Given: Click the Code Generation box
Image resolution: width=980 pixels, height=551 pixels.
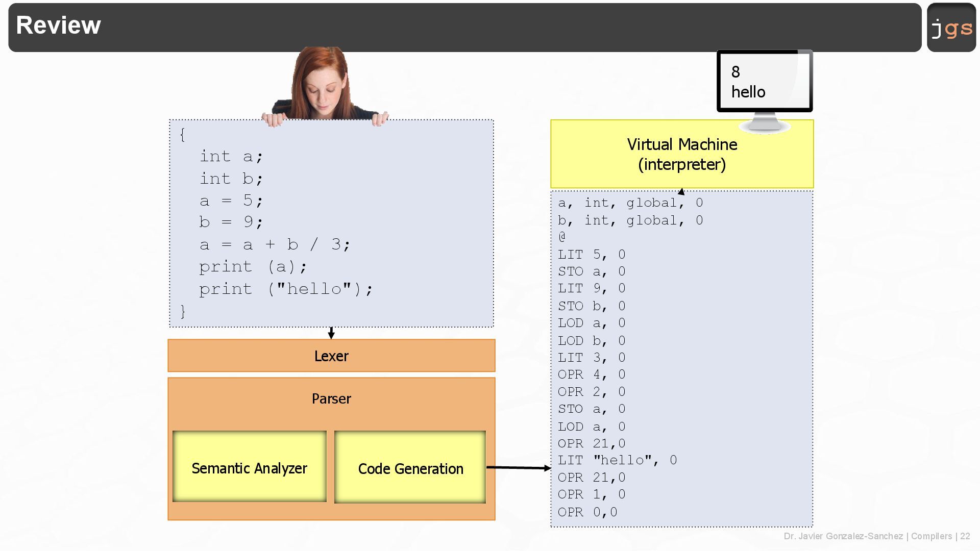Looking at the screenshot, I should (x=410, y=468).
